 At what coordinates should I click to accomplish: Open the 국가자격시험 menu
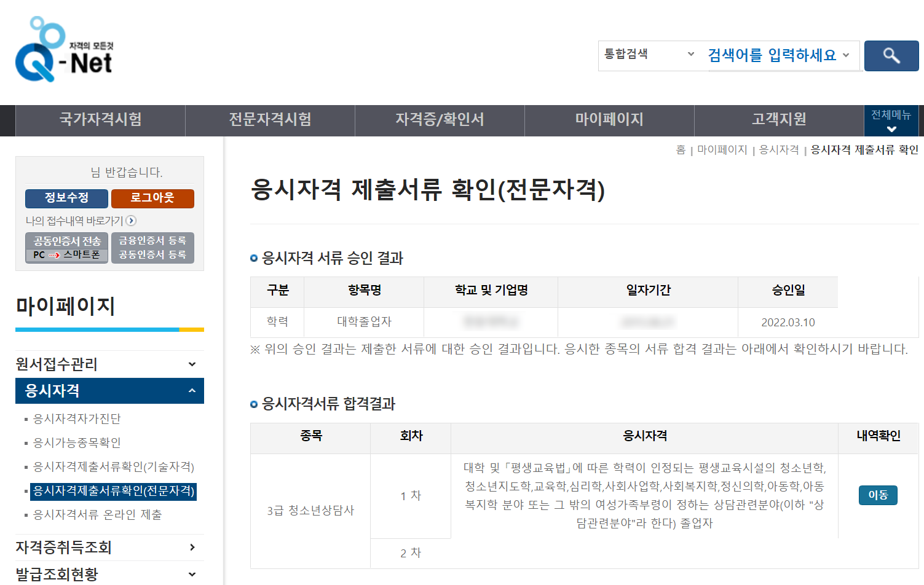click(x=100, y=120)
